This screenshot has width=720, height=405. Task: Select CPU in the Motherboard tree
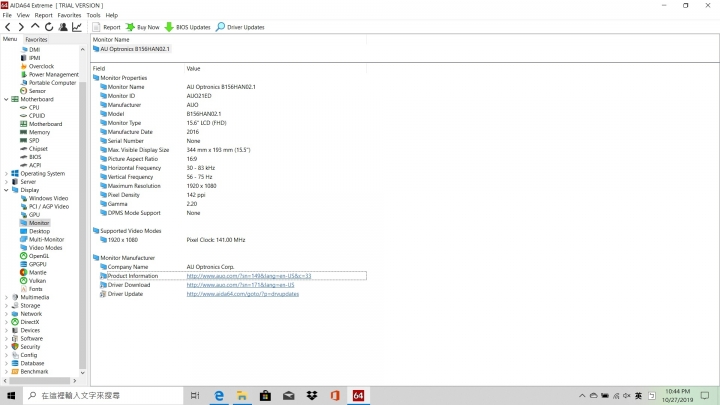point(34,107)
